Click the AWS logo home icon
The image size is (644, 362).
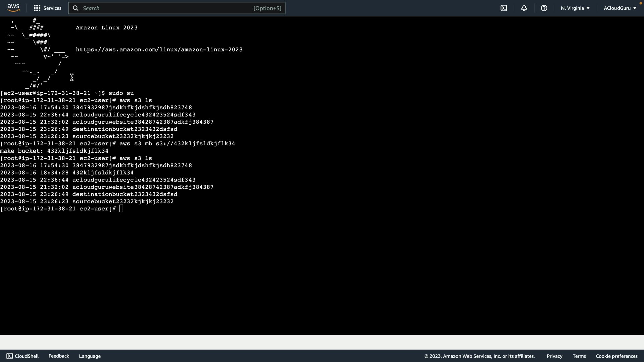coord(13,8)
